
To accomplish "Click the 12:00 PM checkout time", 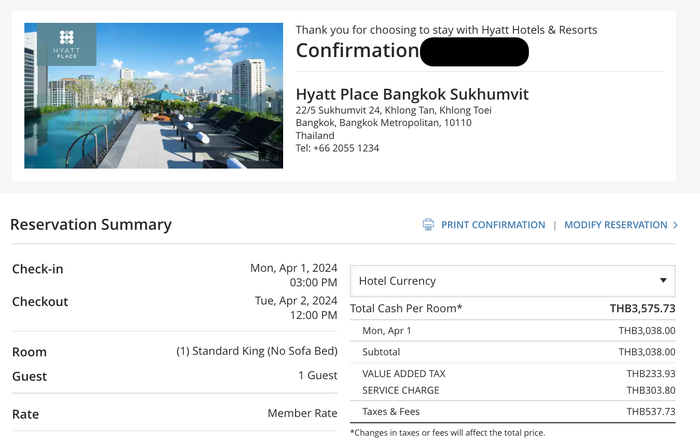I will pos(313,315).
